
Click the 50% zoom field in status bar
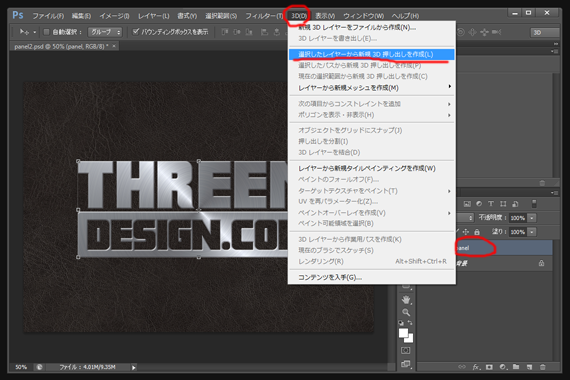tap(21, 367)
